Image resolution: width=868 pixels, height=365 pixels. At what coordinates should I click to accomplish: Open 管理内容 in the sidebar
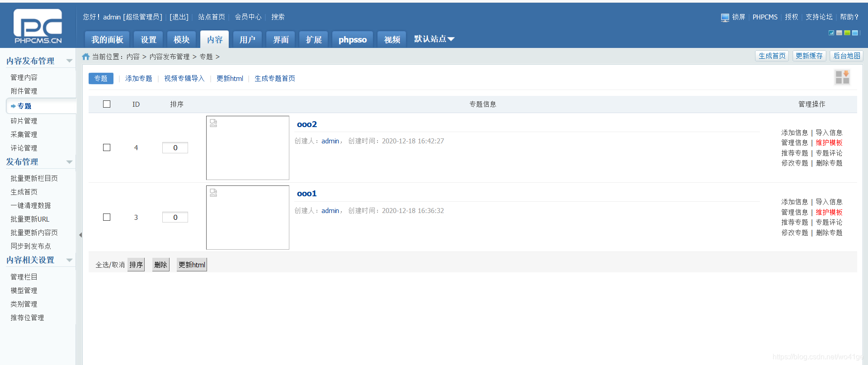pos(24,77)
